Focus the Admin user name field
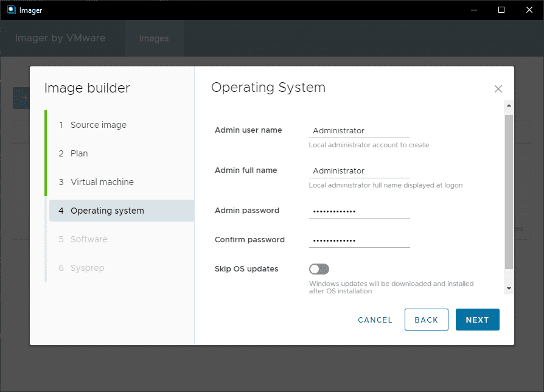Viewport: 544px width, 392px height. point(359,130)
